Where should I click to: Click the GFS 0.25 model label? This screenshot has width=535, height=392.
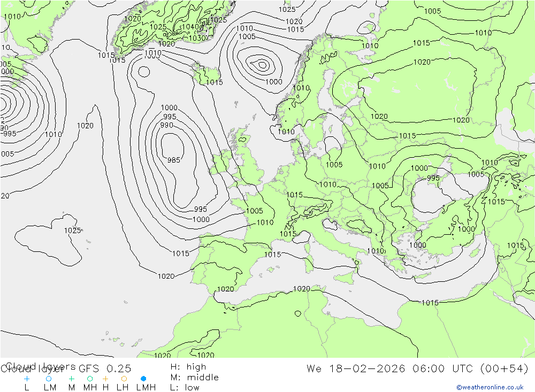105,369
